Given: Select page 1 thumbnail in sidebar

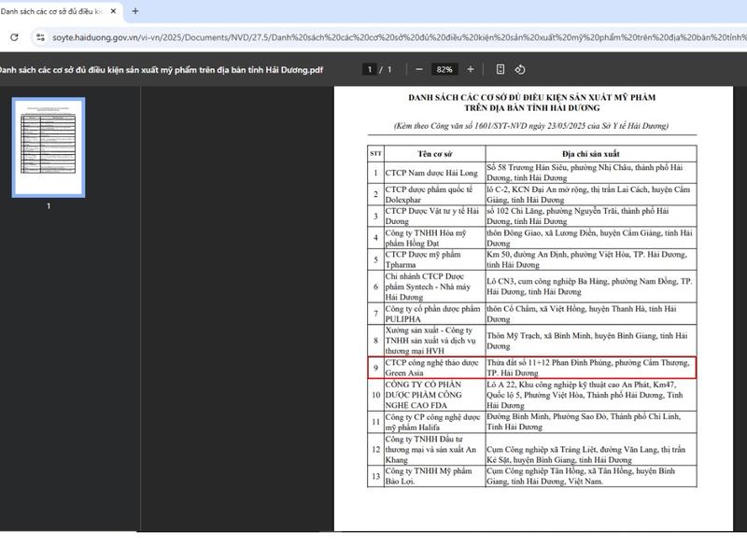Looking at the screenshot, I should tap(49, 147).
